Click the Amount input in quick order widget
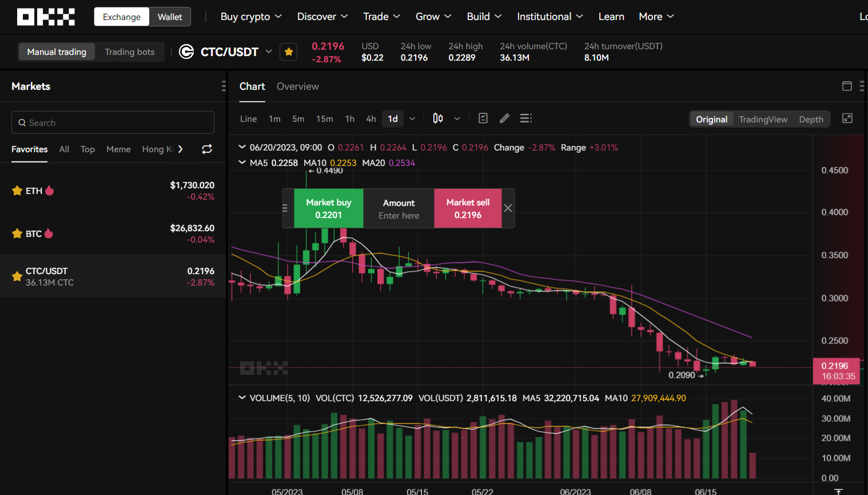This screenshot has height=495, width=868. tap(399, 208)
